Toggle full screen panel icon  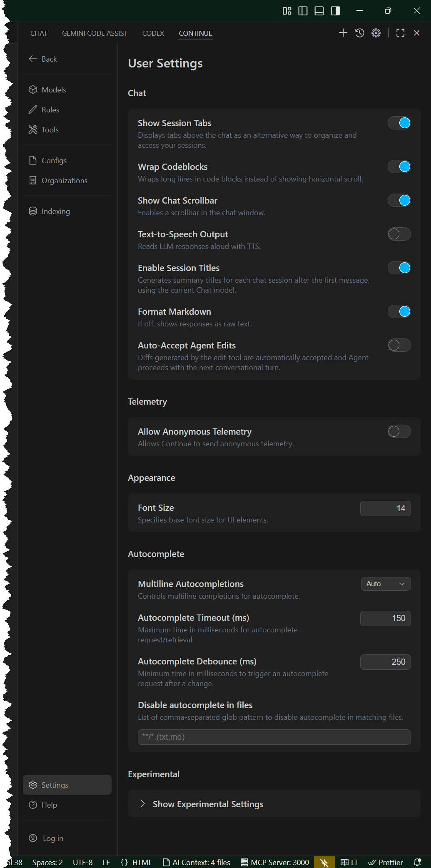coord(400,33)
